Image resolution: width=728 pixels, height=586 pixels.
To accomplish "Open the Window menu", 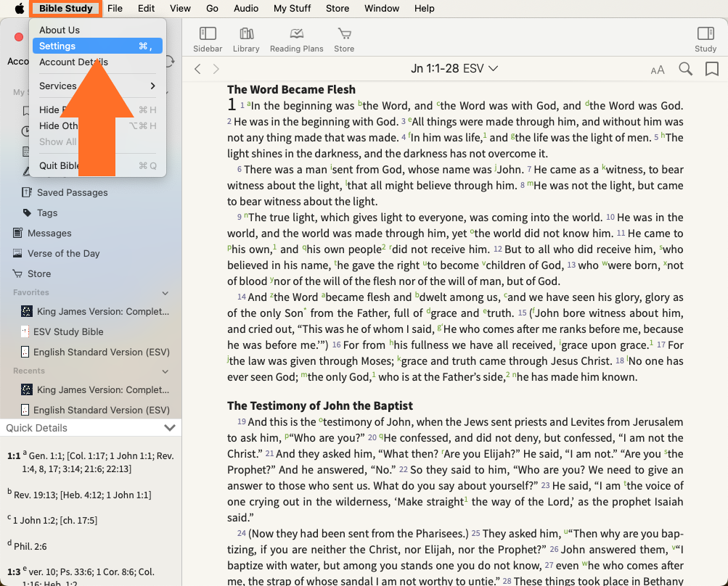I will (382, 9).
